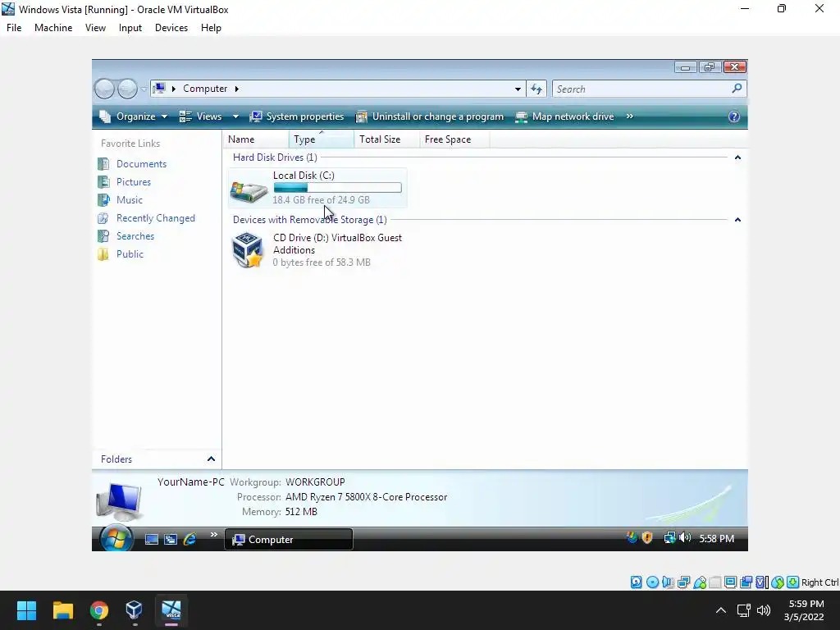Image resolution: width=840 pixels, height=630 pixels.
Task: Click Vista volume tray icon
Action: click(685, 538)
